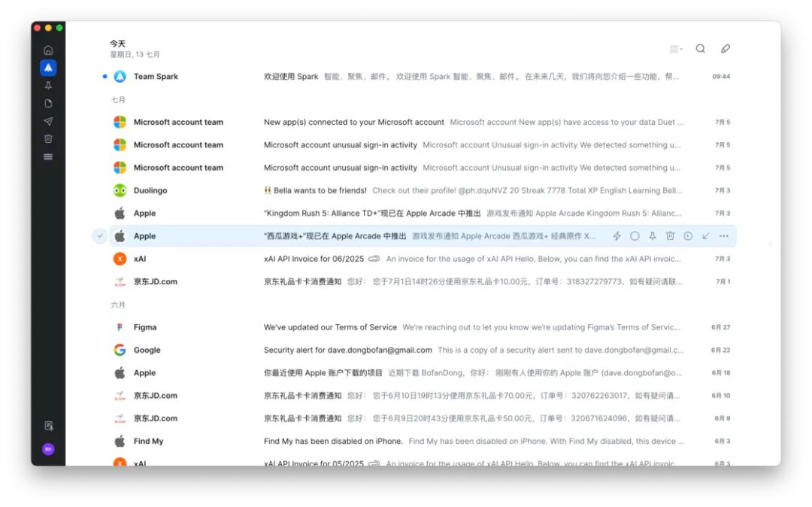Toggle read status circle on highlighted Apple email
The height and width of the screenshot is (507, 812).
[x=635, y=236]
